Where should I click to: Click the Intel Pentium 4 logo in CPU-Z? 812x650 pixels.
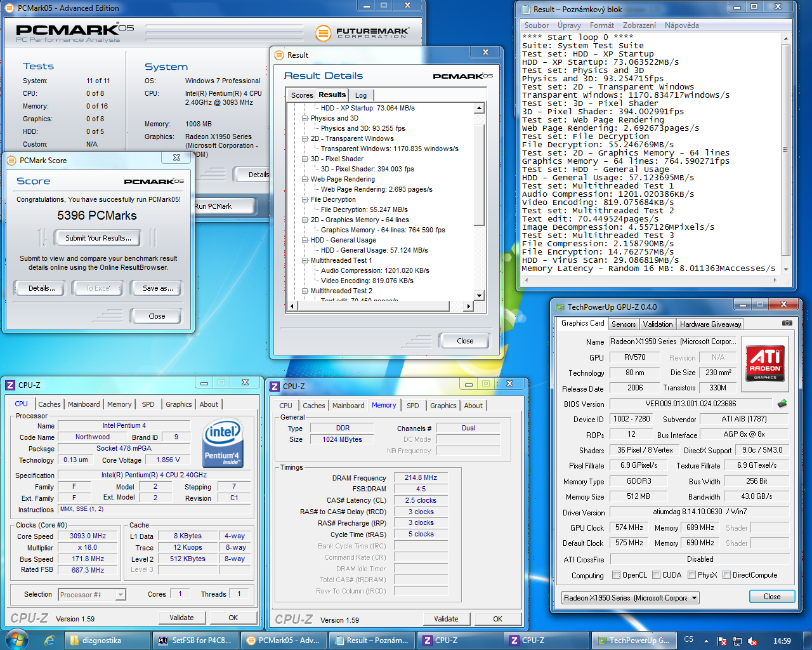[x=223, y=443]
